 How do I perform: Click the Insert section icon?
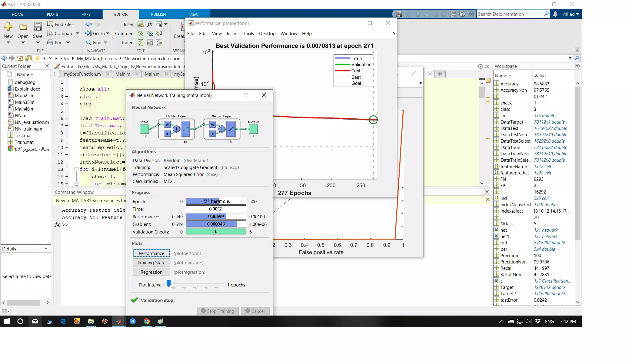(x=141, y=24)
